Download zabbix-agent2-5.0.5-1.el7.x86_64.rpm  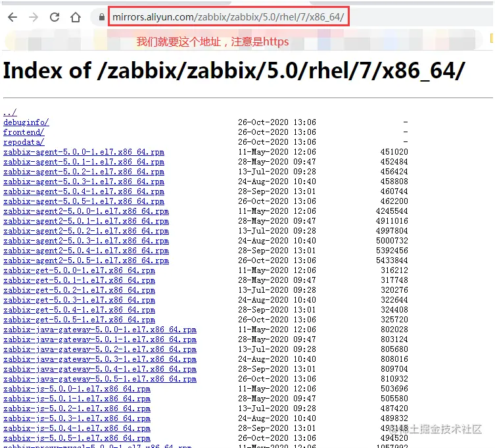[x=86, y=261]
